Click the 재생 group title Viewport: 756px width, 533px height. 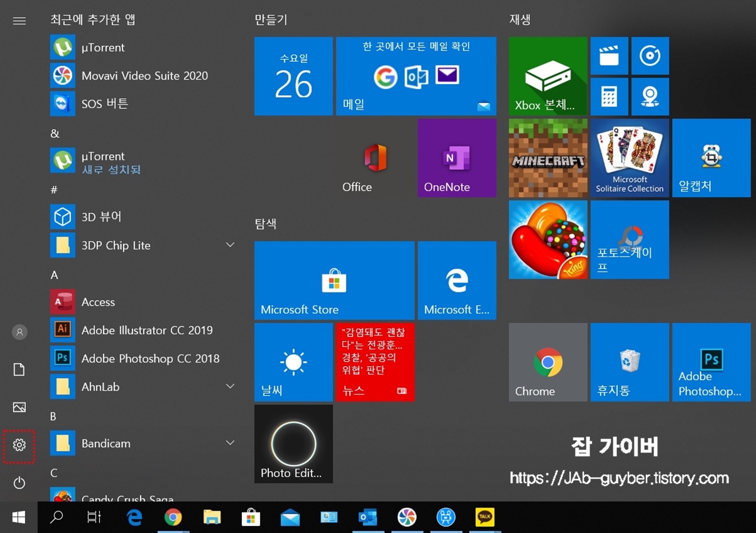[x=520, y=19]
